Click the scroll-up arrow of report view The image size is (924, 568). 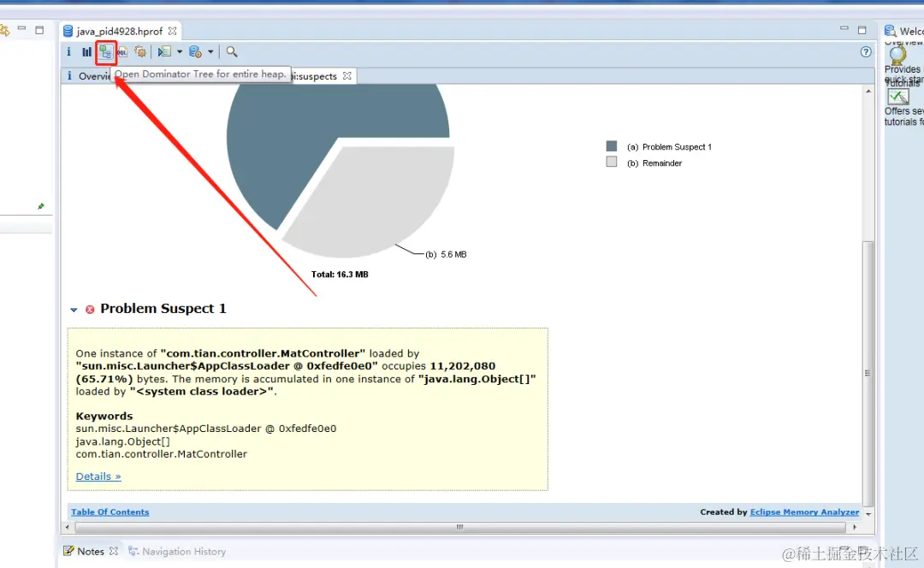(868, 92)
